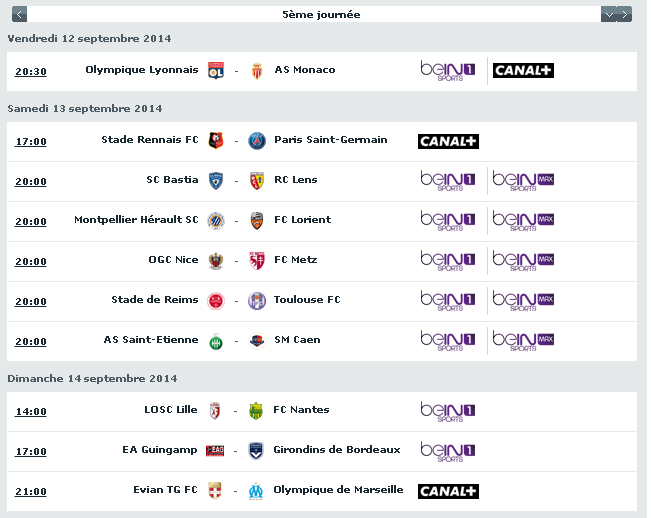Open the 20:30 Lyon vs Monaco match time
Viewport: 651px width, 518px height.
(31, 72)
